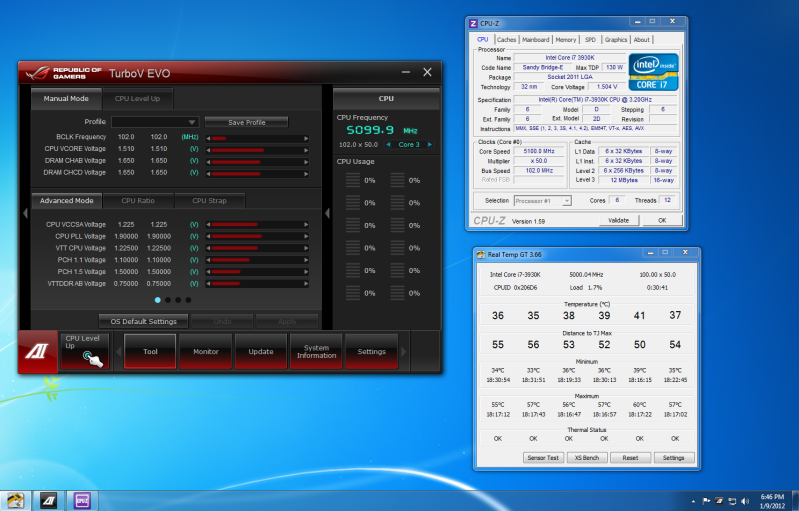
Task: Increase CPU VCORE Voltage with right arrow
Action: (x=306, y=150)
